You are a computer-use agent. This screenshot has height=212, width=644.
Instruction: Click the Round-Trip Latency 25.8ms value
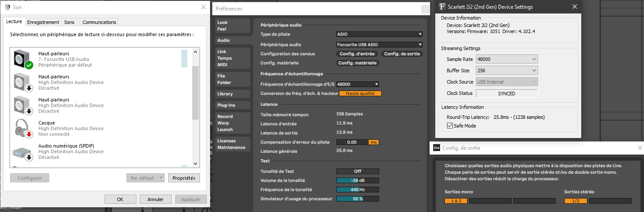click(519, 117)
